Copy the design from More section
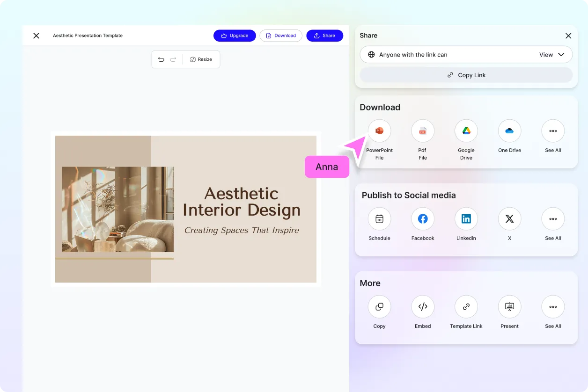The height and width of the screenshot is (392, 588). coord(379,307)
